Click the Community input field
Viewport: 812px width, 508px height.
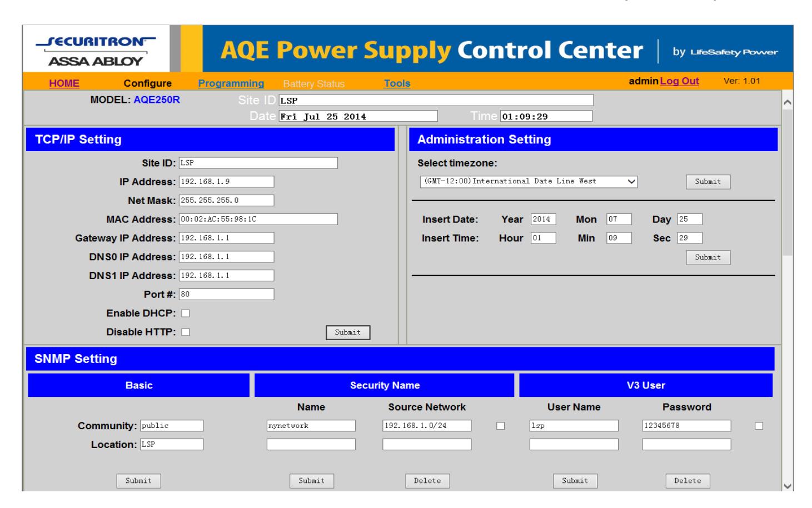[172, 426]
